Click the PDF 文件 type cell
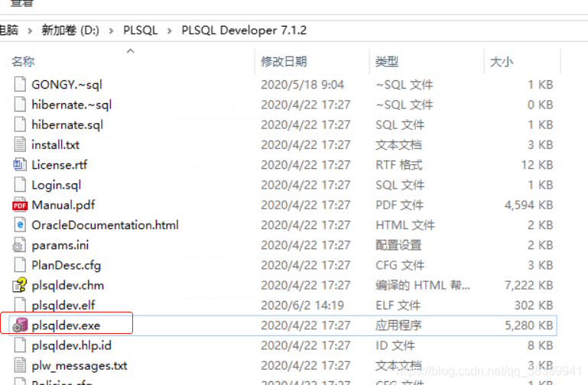588x385 pixels. tap(399, 205)
